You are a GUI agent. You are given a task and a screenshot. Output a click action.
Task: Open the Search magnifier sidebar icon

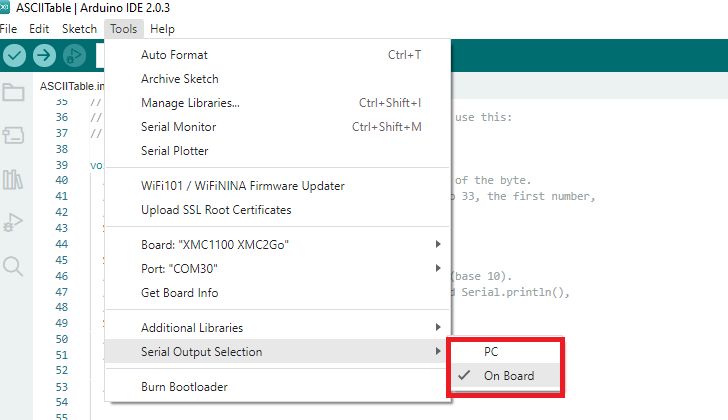pyautogui.click(x=13, y=266)
